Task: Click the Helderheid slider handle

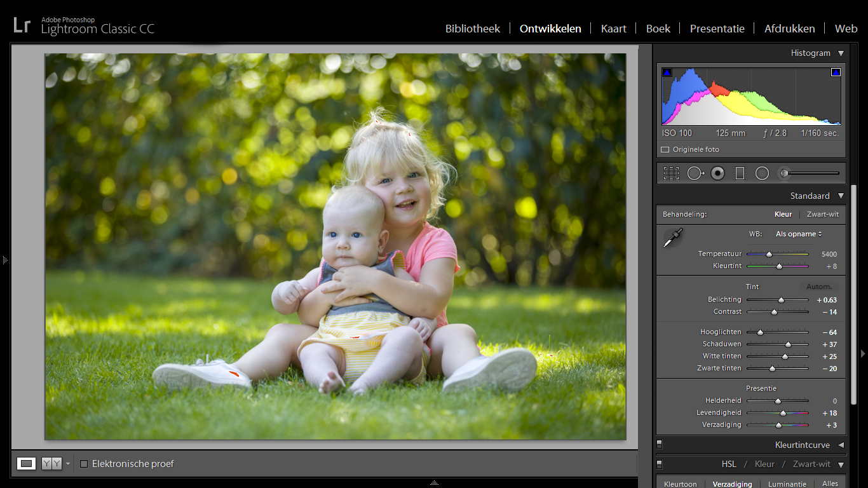Action: tap(778, 401)
